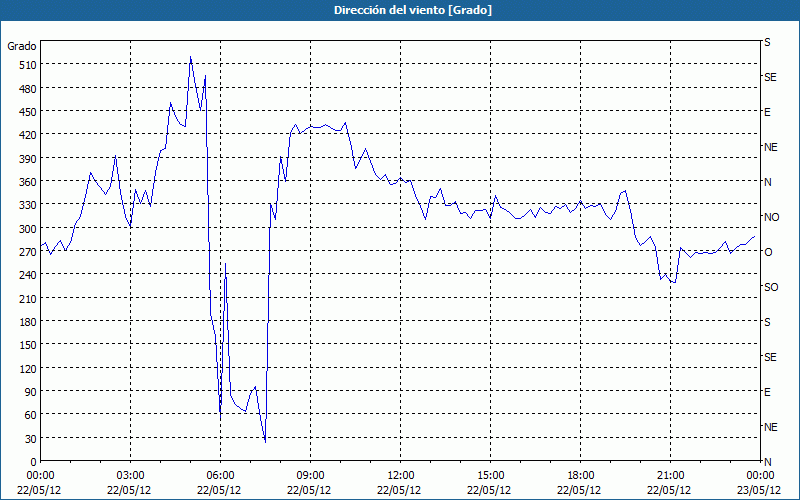Click the 420 degree axis label
This screenshot has width=800, height=500.
click(27, 135)
